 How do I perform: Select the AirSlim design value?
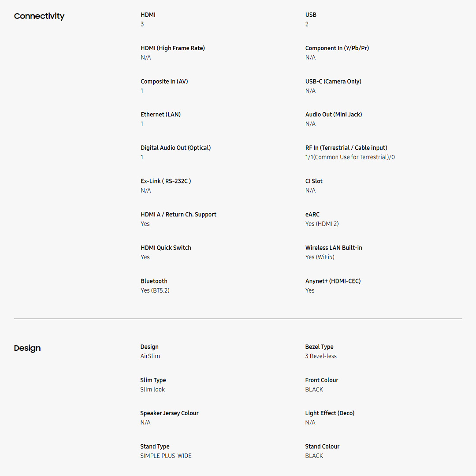[x=150, y=356]
